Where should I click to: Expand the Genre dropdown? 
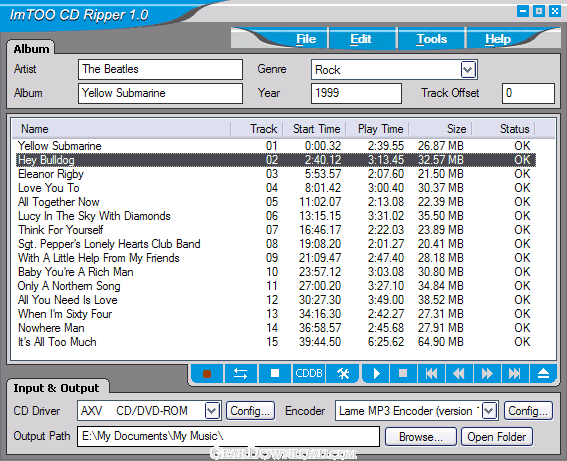pos(468,69)
